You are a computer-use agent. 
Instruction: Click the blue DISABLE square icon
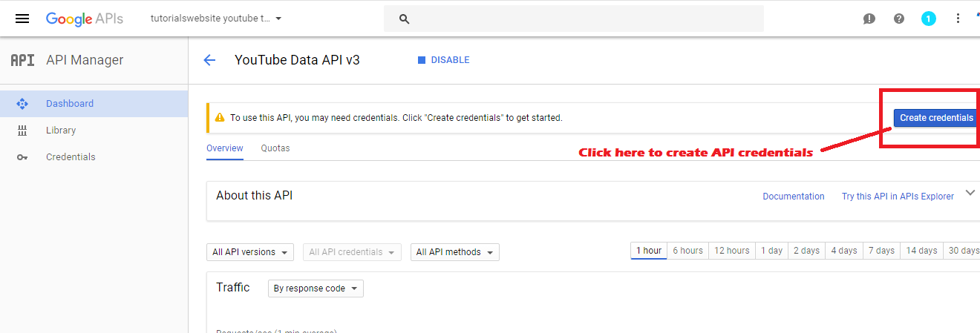point(422,60)
